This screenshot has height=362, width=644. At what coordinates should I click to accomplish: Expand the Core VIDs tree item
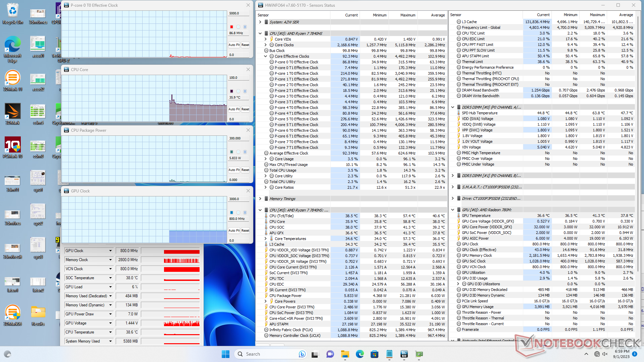(266, 39)
